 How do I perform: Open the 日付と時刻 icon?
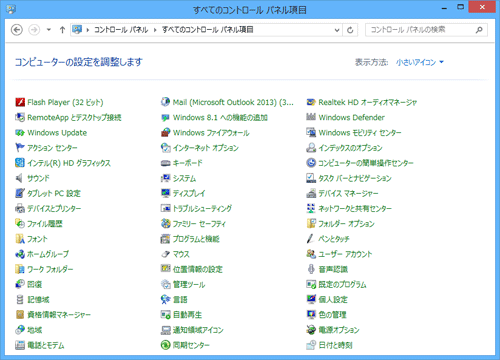311,345
